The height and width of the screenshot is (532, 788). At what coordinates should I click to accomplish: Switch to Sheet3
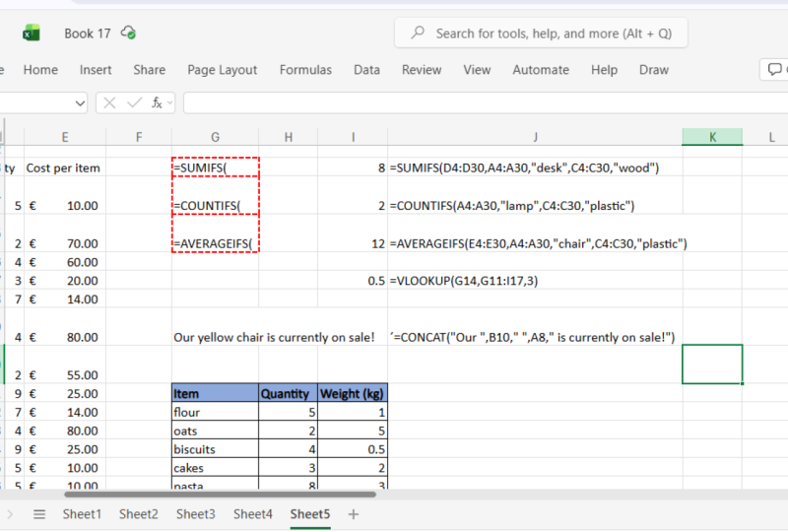(x=195, y=514)
